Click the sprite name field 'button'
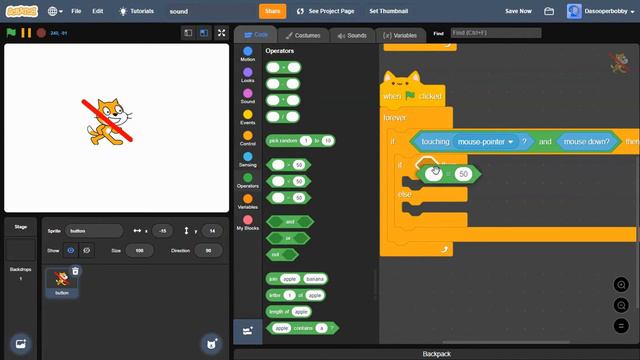This screenshot has height=360, width=640. [94, 231]
